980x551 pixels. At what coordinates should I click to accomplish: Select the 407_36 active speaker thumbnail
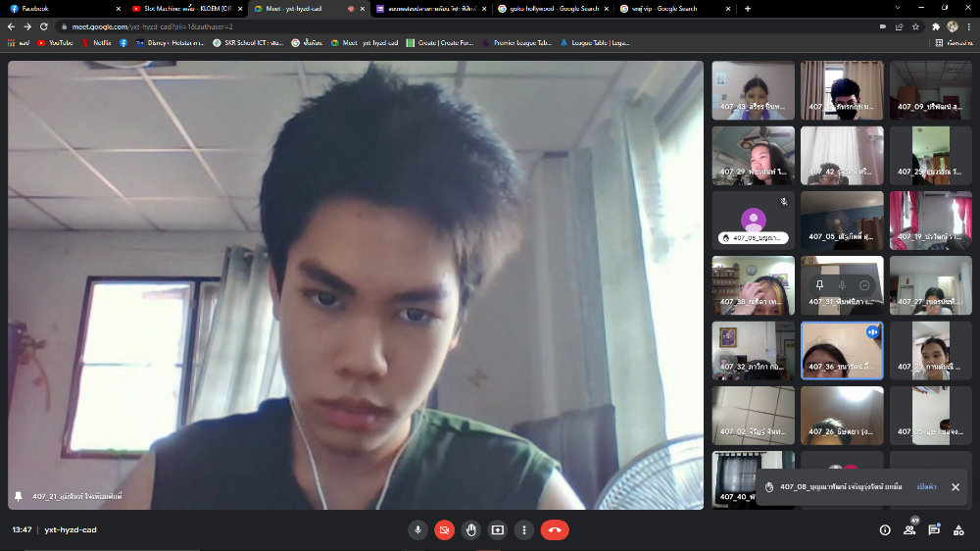(x=842, y=350)
